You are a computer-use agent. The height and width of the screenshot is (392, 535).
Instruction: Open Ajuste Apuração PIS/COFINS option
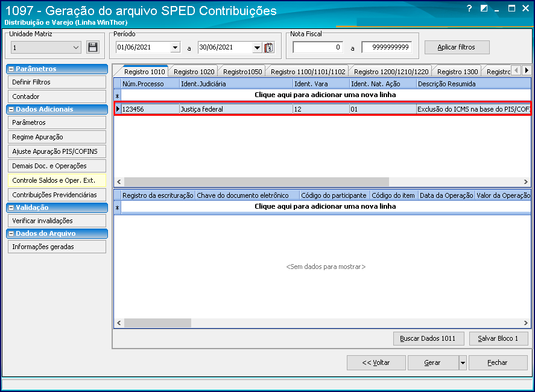point(57,151)
